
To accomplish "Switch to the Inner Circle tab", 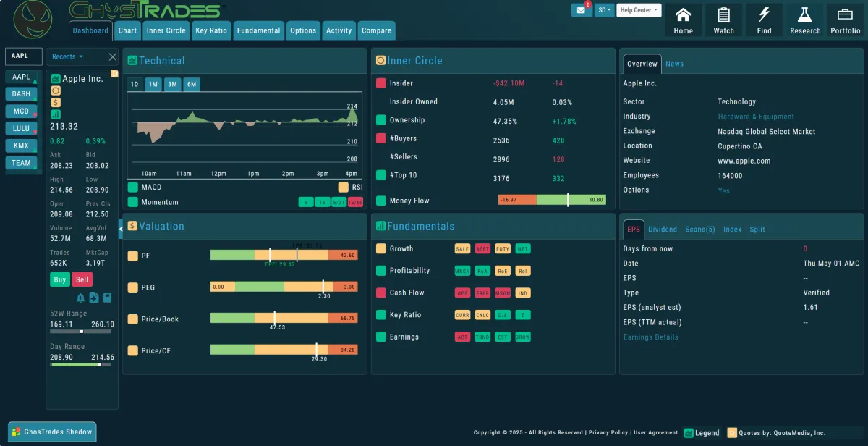I will 166,30.
